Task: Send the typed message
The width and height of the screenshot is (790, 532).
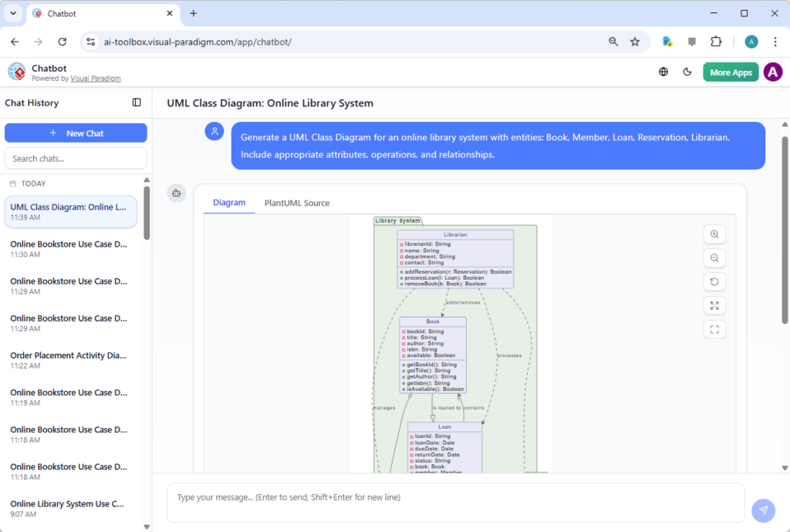Action: click(x=763, y=510)
